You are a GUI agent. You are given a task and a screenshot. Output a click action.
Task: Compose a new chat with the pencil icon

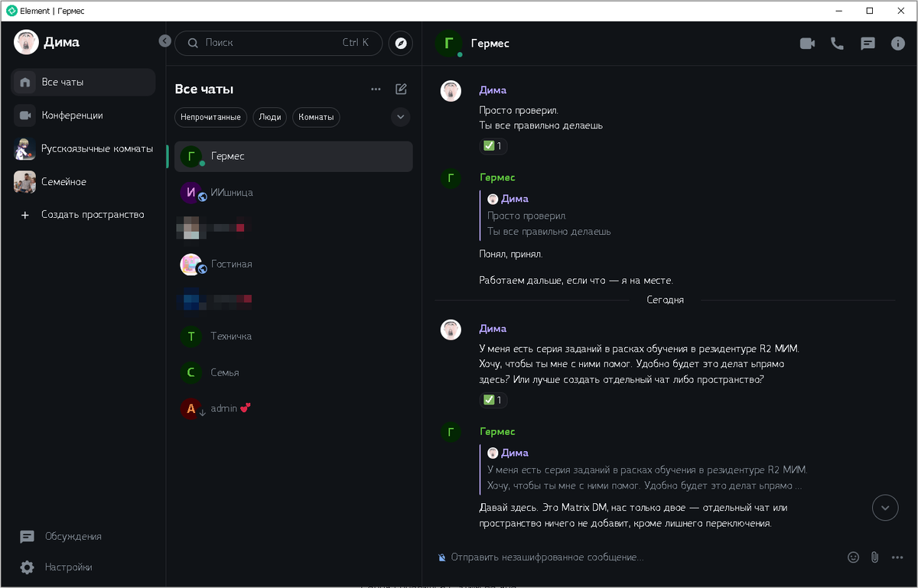[401, 89]
